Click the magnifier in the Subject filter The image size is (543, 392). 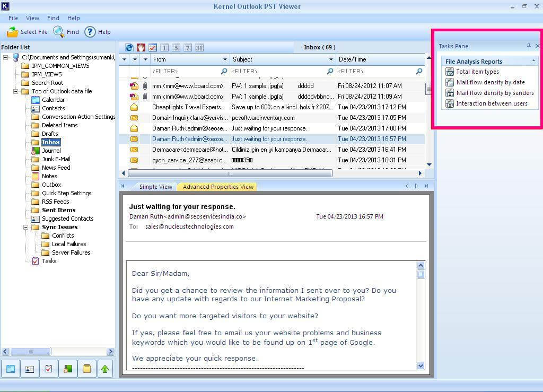point(330,71)
